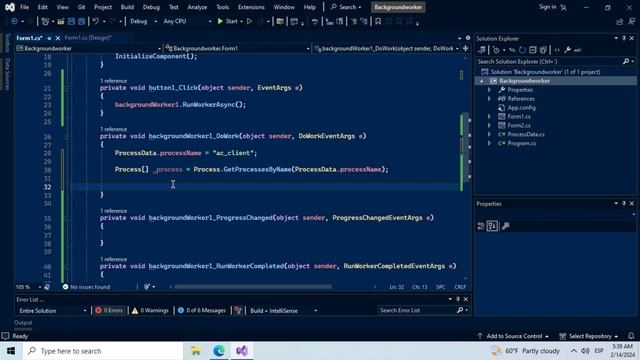Open Microsoft Edge from the taskbar
Image resolution: width=640 pixels, height=360 pixels.
coord(219,351)
